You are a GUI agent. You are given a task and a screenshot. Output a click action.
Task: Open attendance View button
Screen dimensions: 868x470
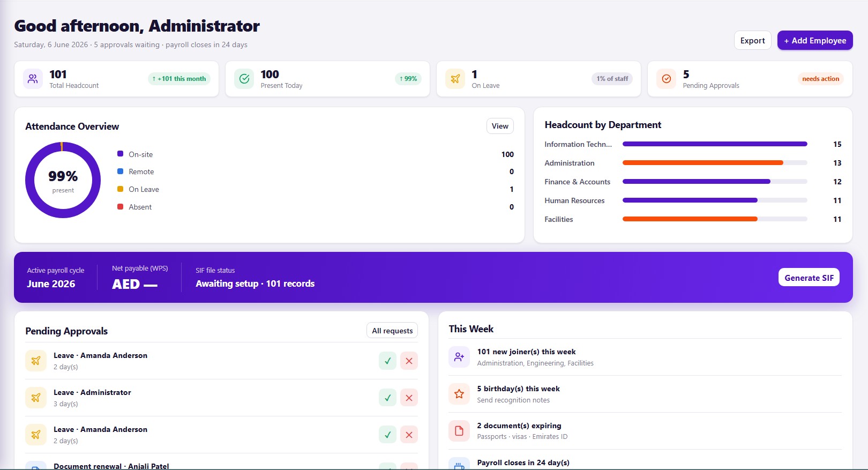click(x=500, y=126)
